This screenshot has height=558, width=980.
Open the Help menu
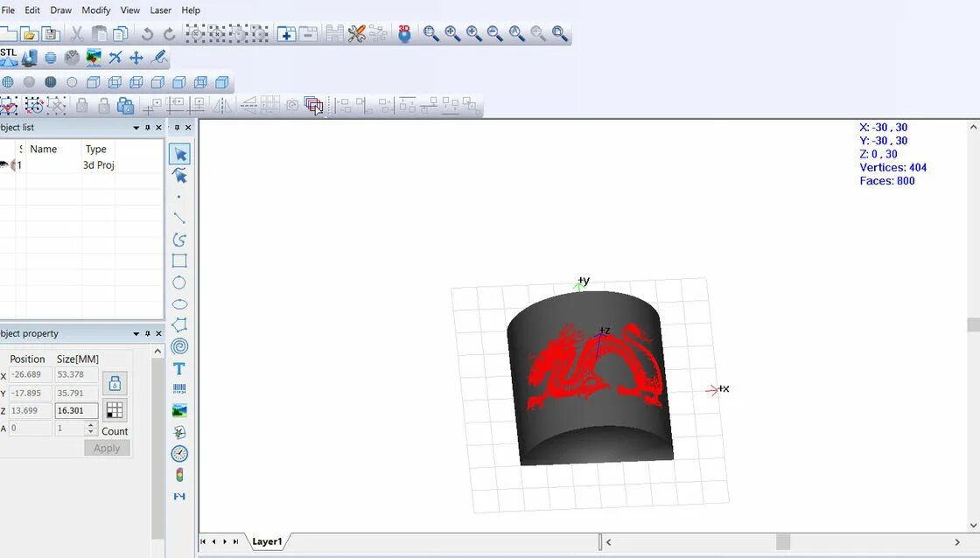[x=191, y=10]
